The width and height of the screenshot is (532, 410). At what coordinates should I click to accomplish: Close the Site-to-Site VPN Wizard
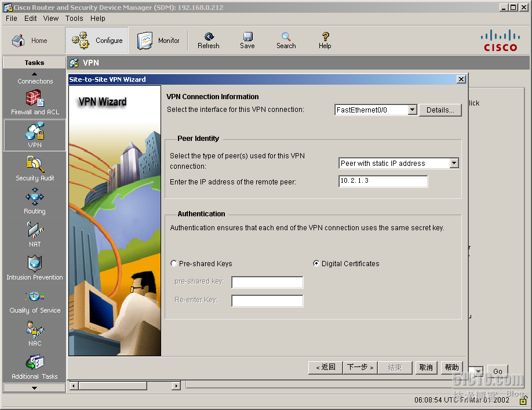pyautogui.click(x=461, y=79)
